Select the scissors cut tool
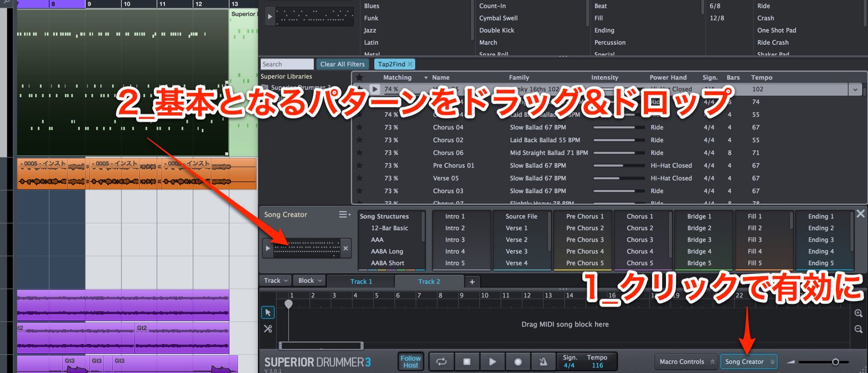 [x=268, y=329]
